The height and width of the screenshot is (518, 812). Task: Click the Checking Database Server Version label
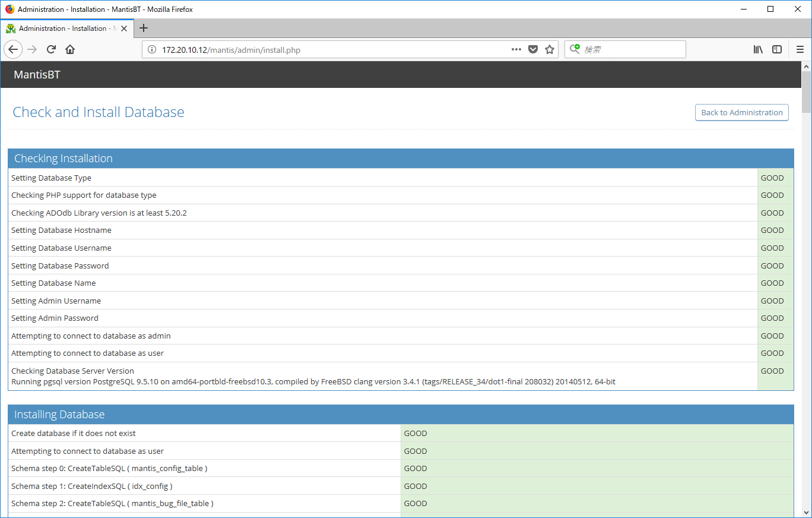(x=72, y=371)
